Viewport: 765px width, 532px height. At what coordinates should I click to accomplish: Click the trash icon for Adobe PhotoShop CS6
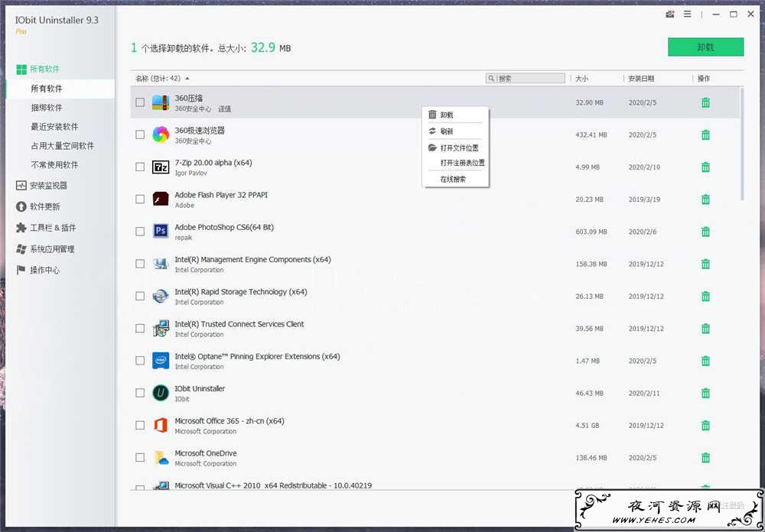pyautogui.click(x=705, y=232)
